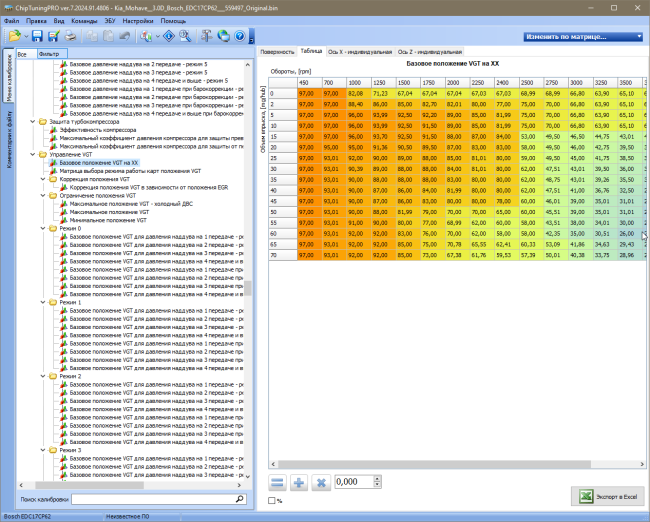Open the Настройки menu
650x522 pixels.
(138, 21)
